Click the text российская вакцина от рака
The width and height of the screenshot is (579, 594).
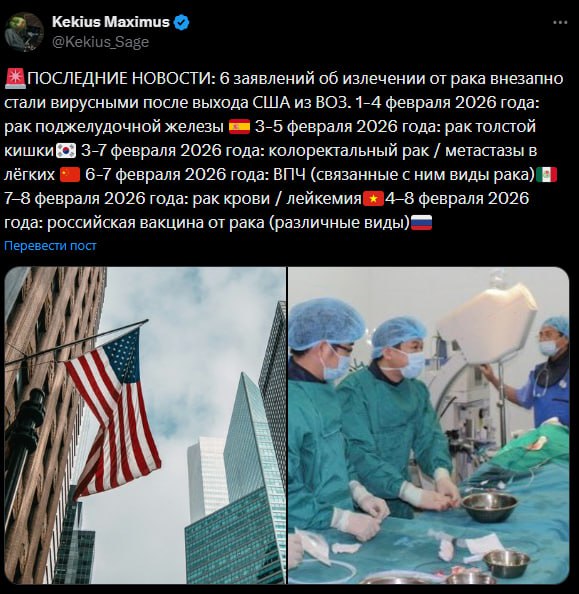(156, 223)
